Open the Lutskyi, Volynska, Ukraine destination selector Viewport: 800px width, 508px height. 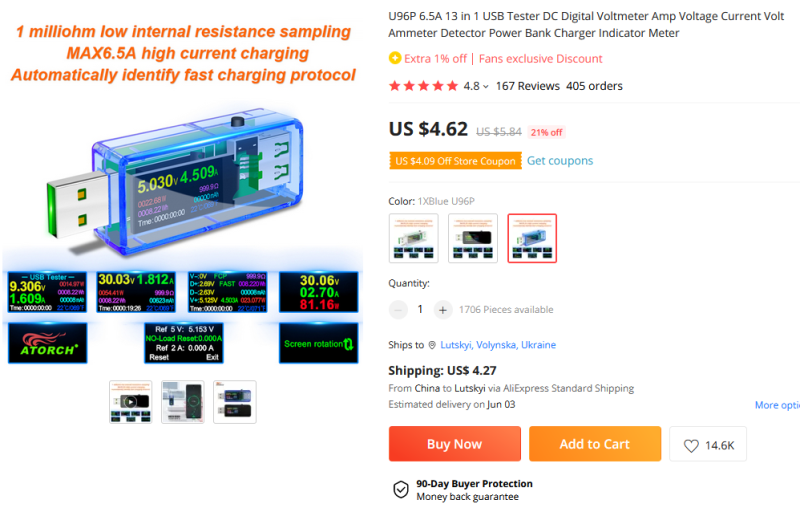497,345
